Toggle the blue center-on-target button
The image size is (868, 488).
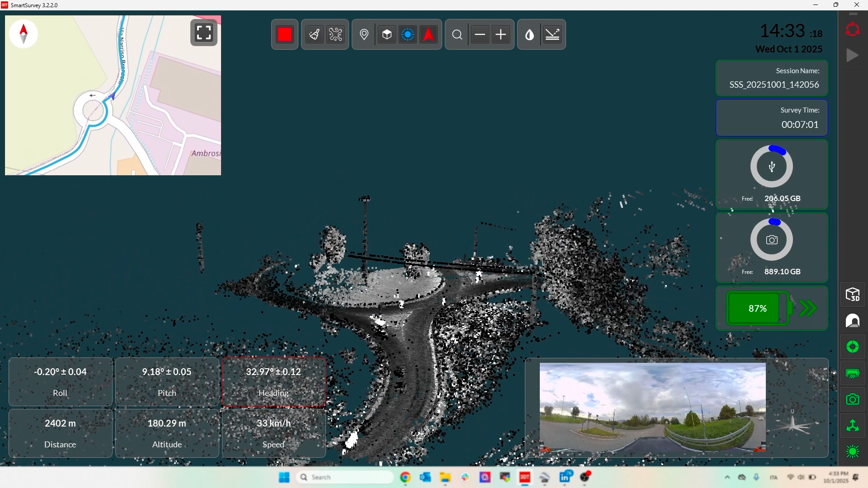[408, 34]
